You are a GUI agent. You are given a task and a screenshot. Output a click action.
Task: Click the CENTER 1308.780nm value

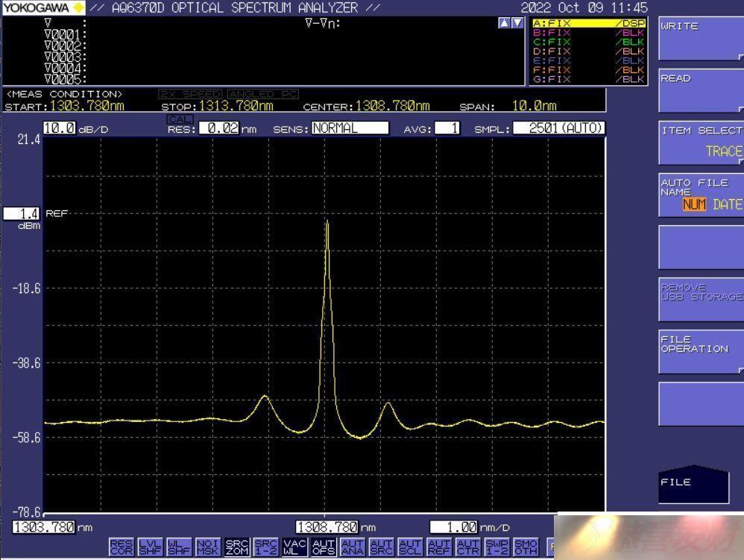[392, 106]
